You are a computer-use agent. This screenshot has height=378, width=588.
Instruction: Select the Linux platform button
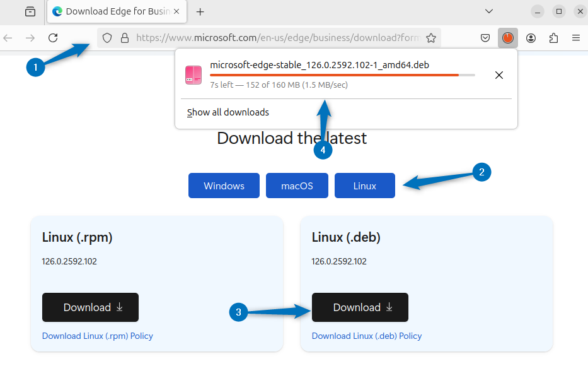click(x=364, y=185)
